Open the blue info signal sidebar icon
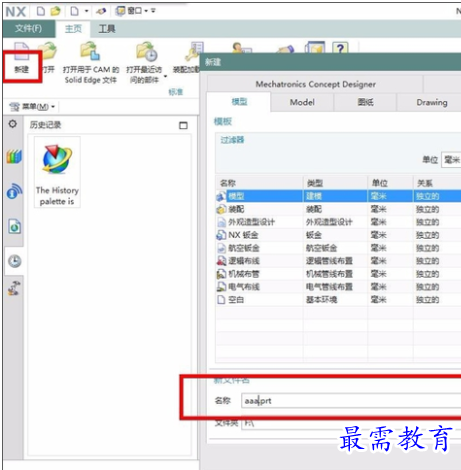The width and height of the screenshot is (461, 470). 14,191
